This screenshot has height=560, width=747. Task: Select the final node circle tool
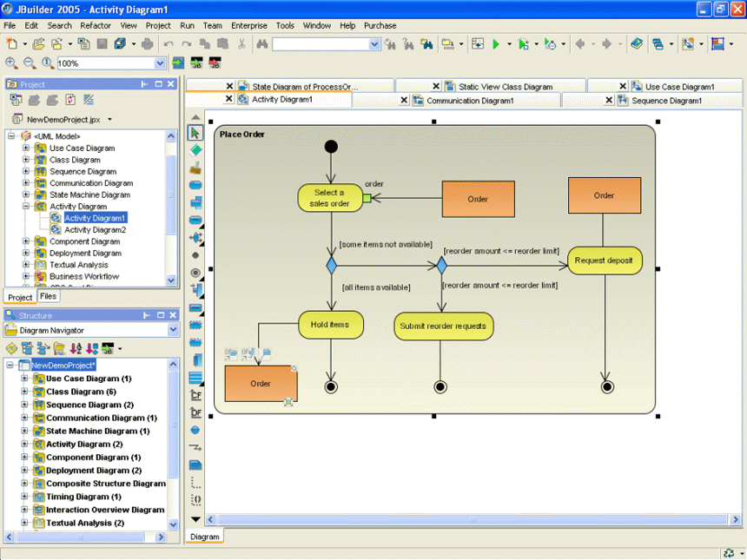[x=195, y=273]
